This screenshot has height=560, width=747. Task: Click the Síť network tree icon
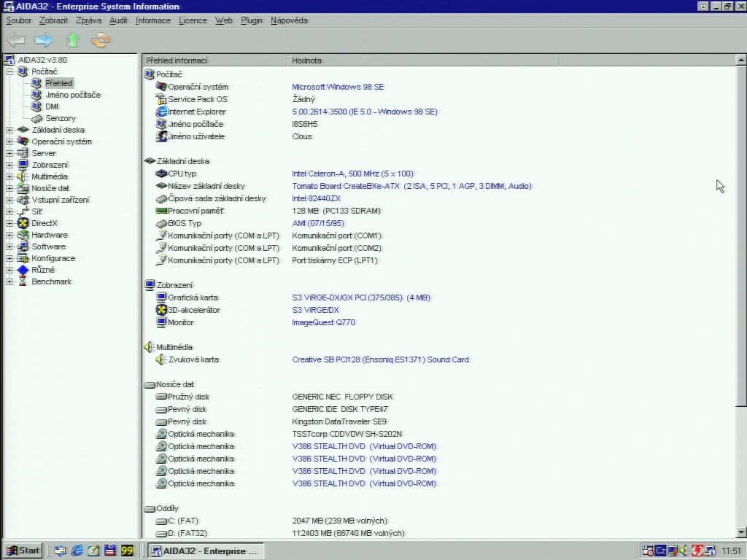point(23,211)
